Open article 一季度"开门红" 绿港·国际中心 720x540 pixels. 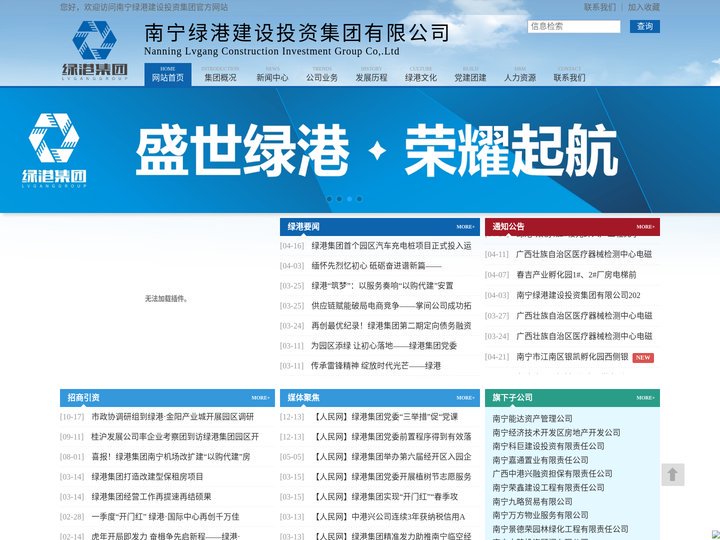coord(165,517)
